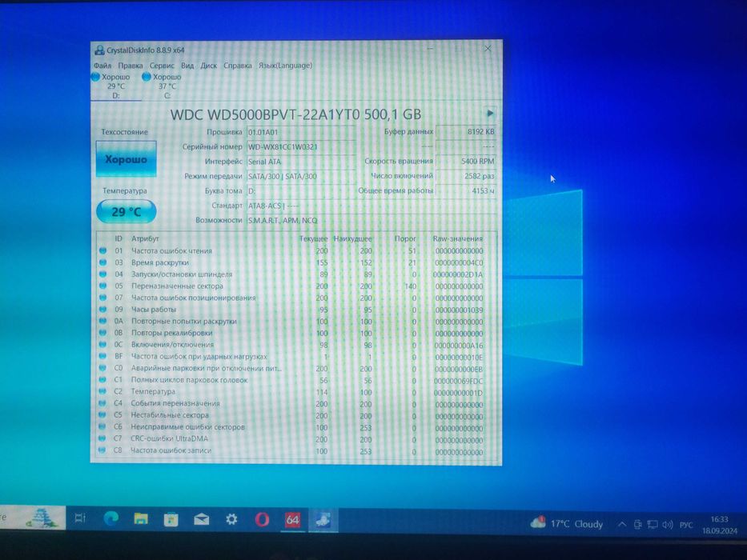Click the WDC WD5000BPVT model title
The height and width of the screenshot is (560, 747).
pyautogui.click(x=295, y=114)
